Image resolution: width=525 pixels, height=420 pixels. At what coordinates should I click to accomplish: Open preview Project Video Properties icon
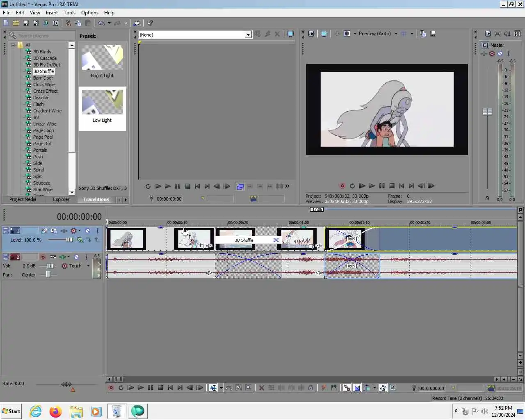311,34
